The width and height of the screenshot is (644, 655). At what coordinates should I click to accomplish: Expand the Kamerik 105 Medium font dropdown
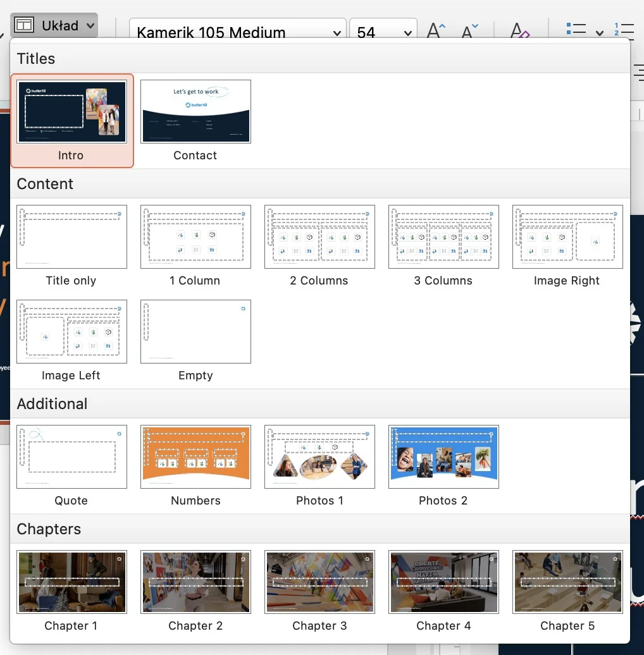(335, 32)
